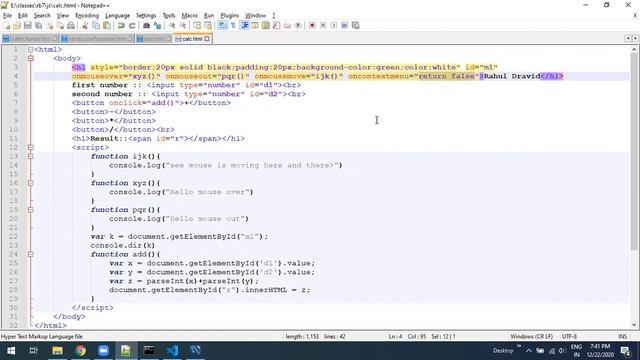Click UTF-8 encoding in status bar
The image size is (640, 360).
click(569, 336)
